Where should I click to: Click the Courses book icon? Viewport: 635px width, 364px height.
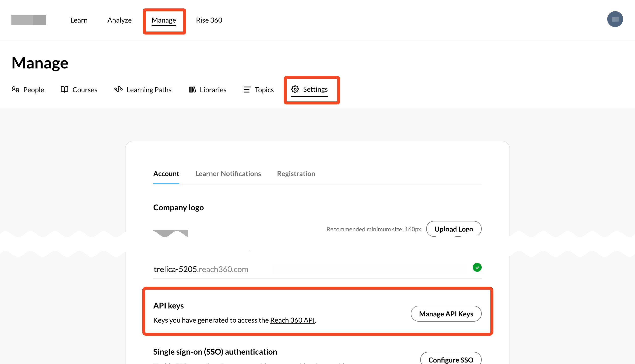pyautogui.click(x=64, y=90)
